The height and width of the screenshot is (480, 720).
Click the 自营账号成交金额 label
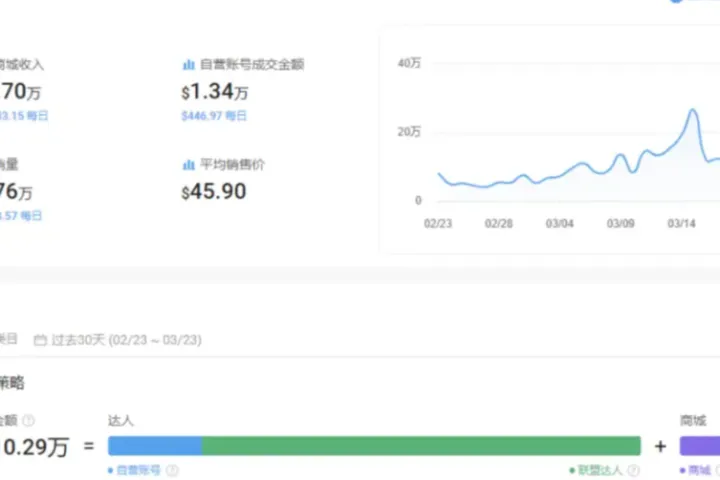(x=252, y=64)
